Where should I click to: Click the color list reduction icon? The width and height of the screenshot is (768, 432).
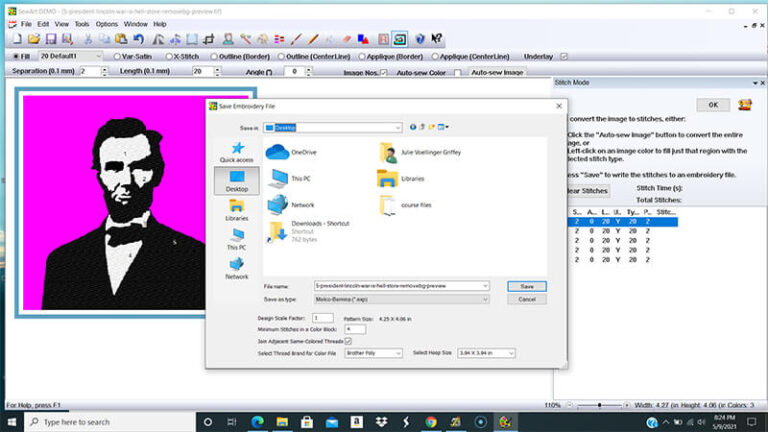click(x=279, y=39)
